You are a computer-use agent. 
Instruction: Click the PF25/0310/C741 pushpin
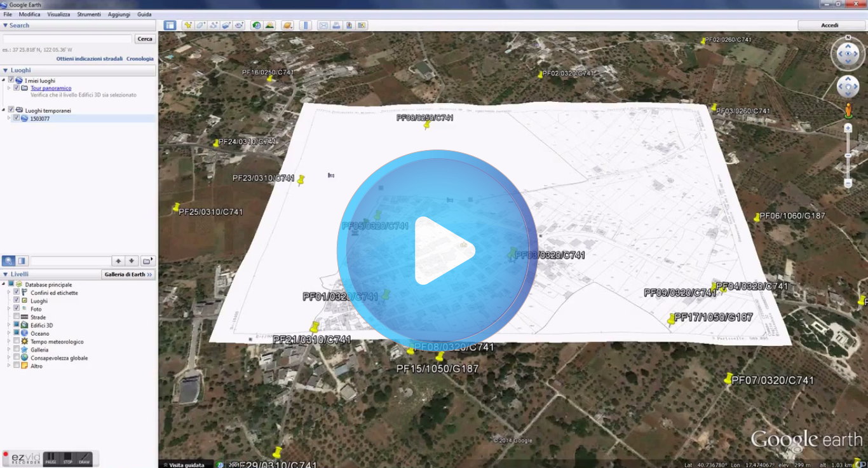[176, 207]
